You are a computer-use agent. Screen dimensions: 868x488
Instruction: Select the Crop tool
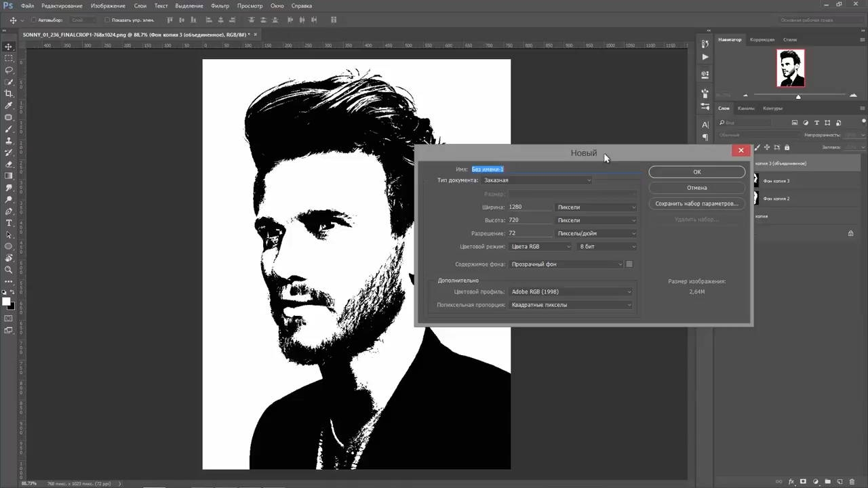(x=9, y=94)
